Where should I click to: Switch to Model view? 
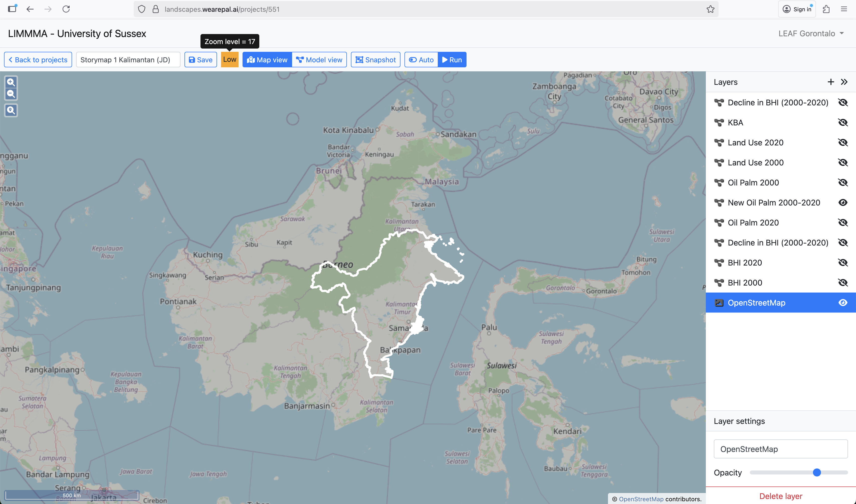[319, 60]
